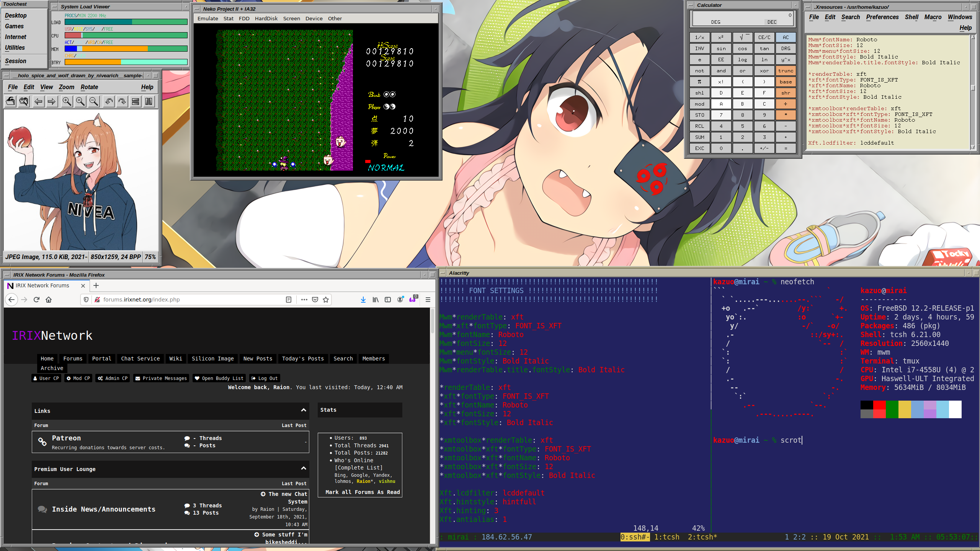Open the Desktop menu in Toolchest
Image resolution: width=980 pixels, height=551 pixels.
[x=16, y=15]
